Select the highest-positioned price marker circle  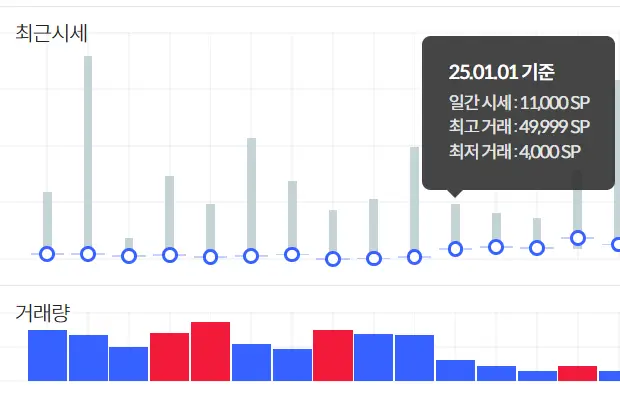[x=578, y=238]
